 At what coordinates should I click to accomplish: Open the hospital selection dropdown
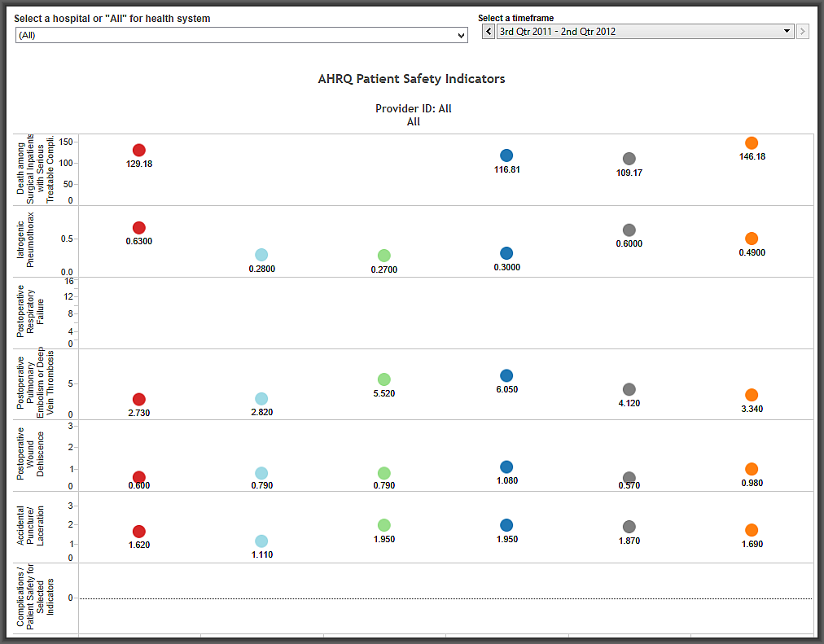tap(241, 35)
